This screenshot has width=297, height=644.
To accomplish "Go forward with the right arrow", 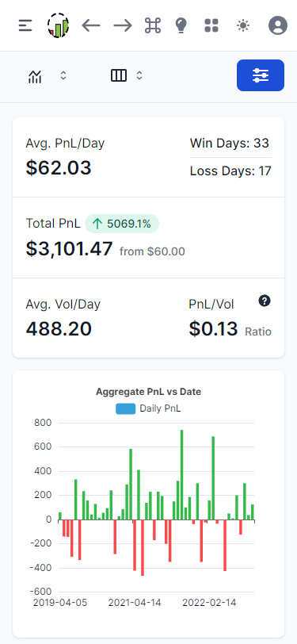I will click(x=123, y=26).
